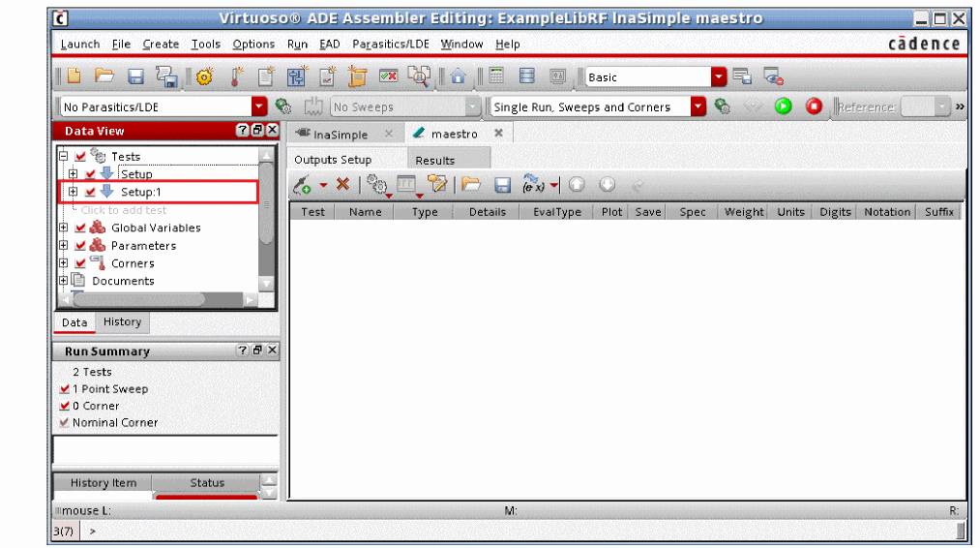This screenshot has height=548, width=980.
Task: Expand the Global Variables tree node
Action: 63,228
